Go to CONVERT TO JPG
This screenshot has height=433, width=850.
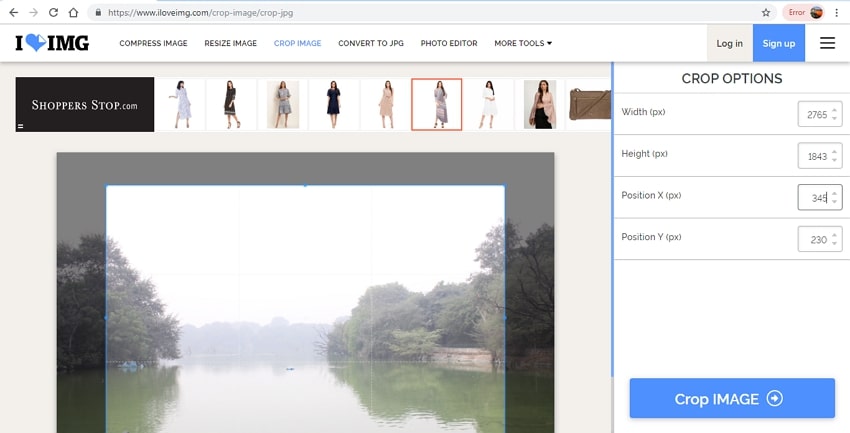point(371,43)
